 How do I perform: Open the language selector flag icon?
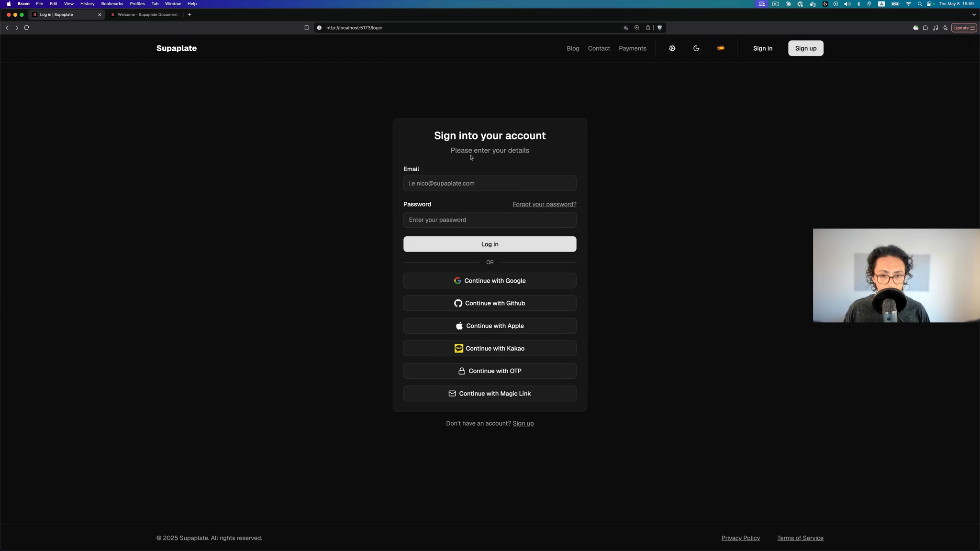(x=721, y=48)
